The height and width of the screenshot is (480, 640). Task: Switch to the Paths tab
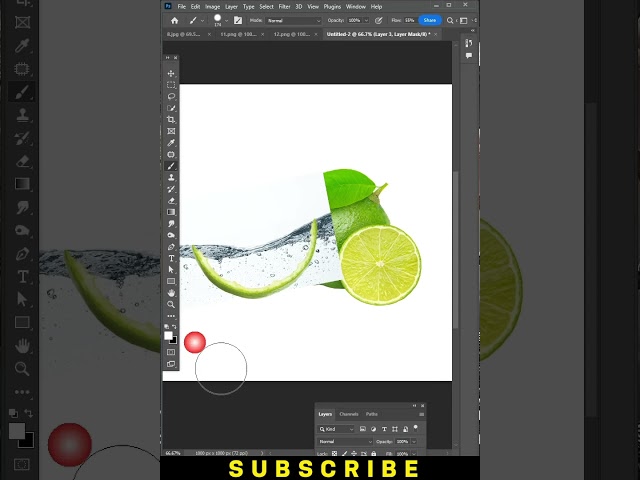(x=371, y=414)
